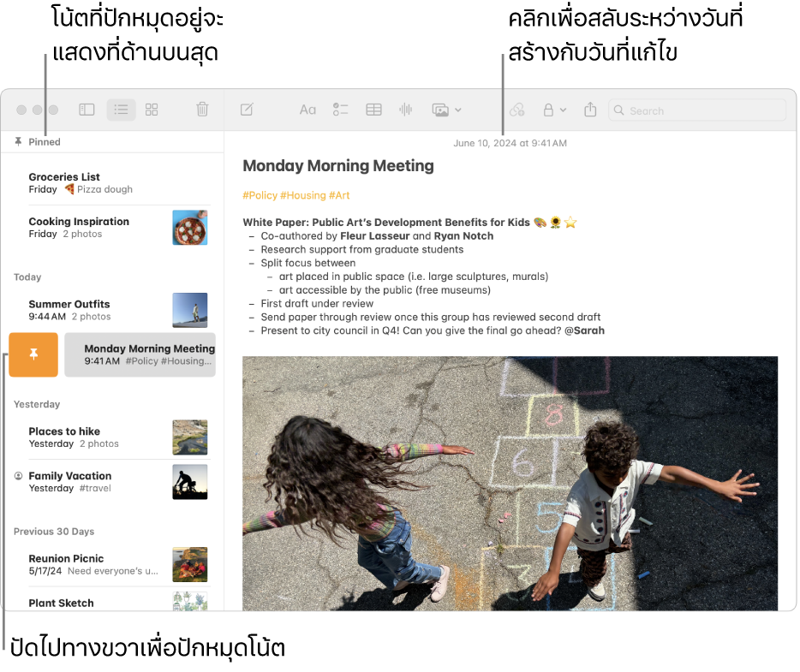Click the hopscotch photo in the note
This screenshot has width=800, height=672.
(510, 484)
